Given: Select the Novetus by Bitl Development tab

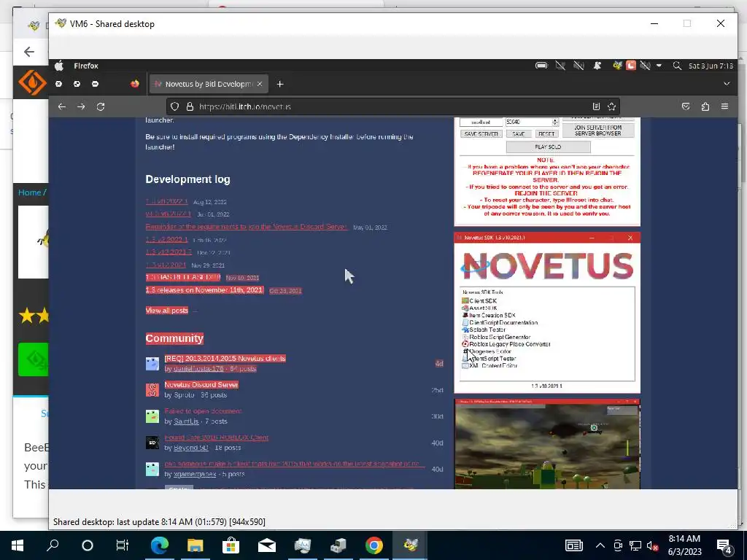Looking at the screenshot, I should pos(209,84).
